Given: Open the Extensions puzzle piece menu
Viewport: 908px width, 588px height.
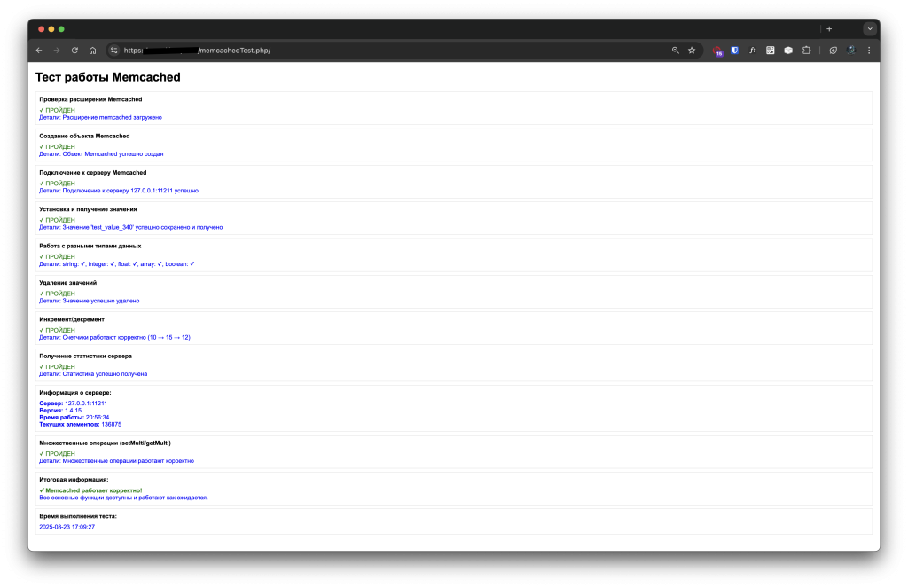Looking at the screenshot, I should click(806, 51).
